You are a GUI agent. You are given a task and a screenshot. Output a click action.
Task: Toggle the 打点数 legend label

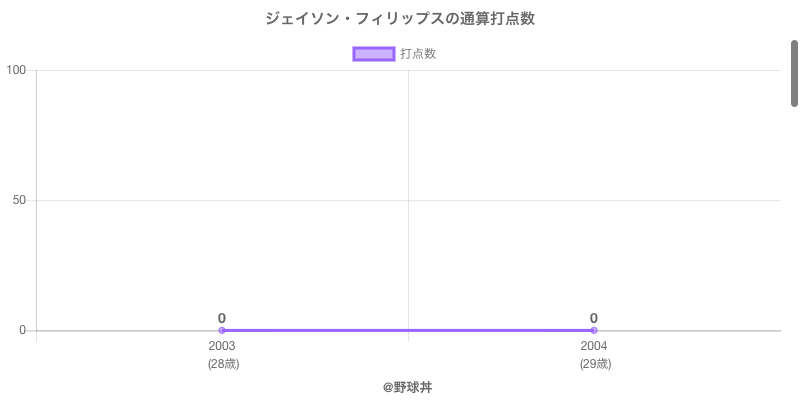[418, 54]
